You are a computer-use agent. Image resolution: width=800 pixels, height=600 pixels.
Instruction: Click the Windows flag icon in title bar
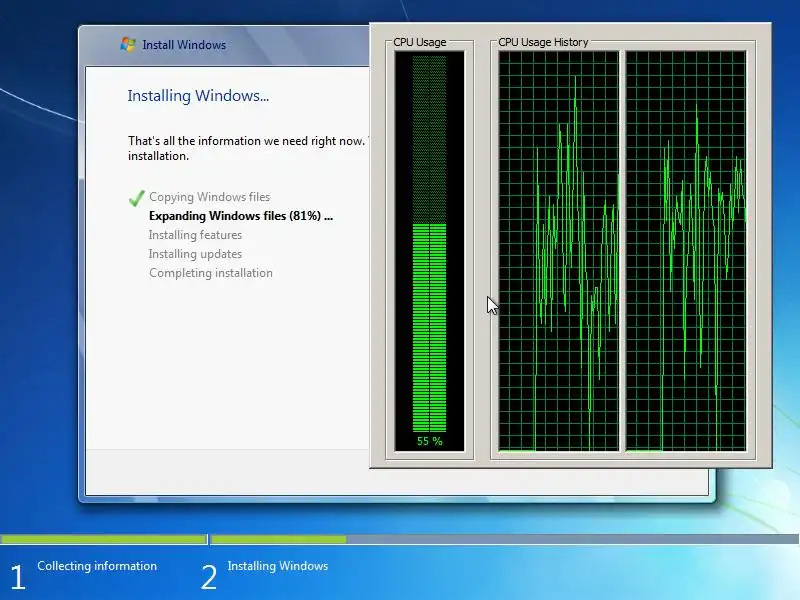[128, 44]
